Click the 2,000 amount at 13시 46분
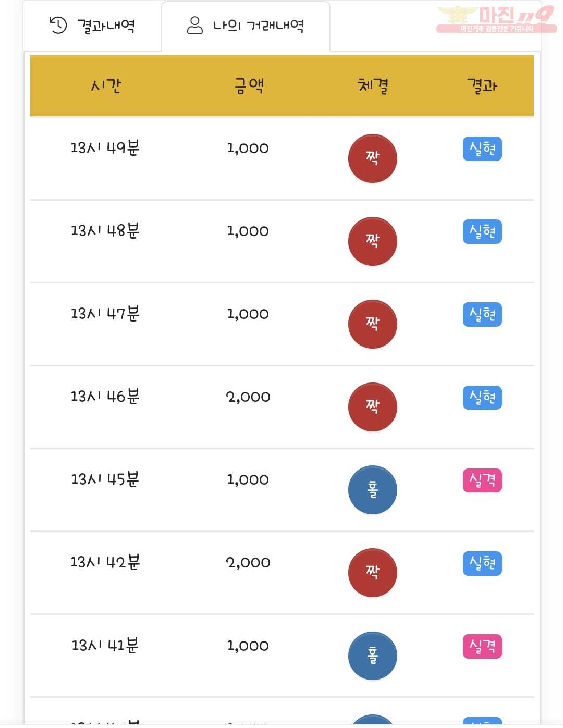The height and width of the screenshot is (728, 563). [x=248, y=397]
